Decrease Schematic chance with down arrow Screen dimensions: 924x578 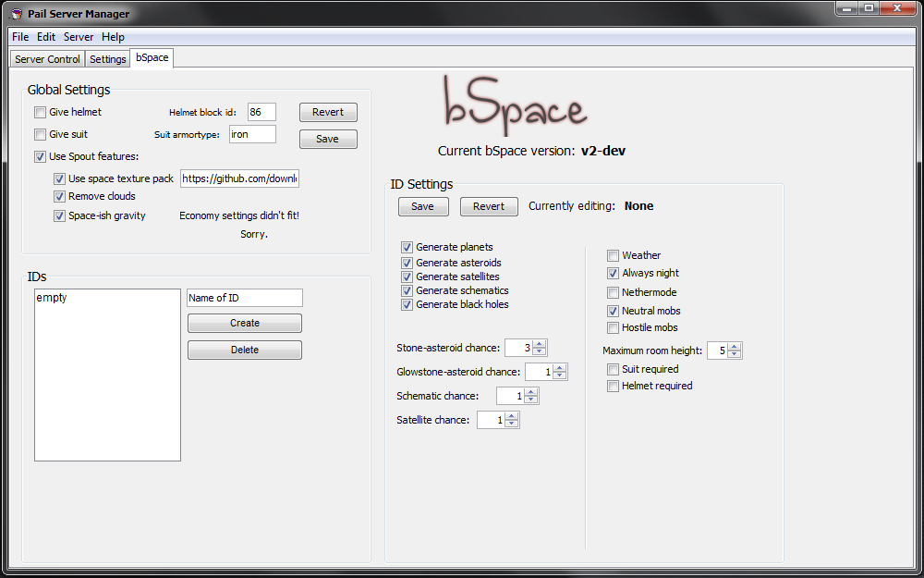point(531,400)
